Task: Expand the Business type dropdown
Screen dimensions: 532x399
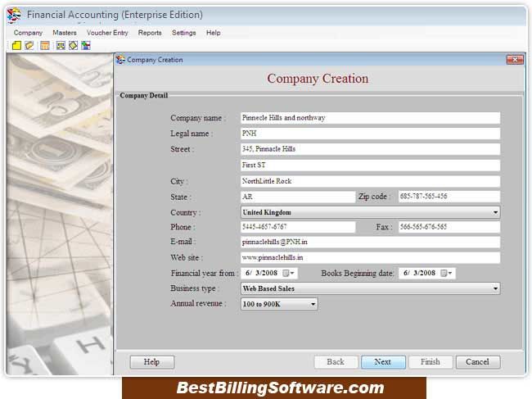Action: (x=495, y=288)
